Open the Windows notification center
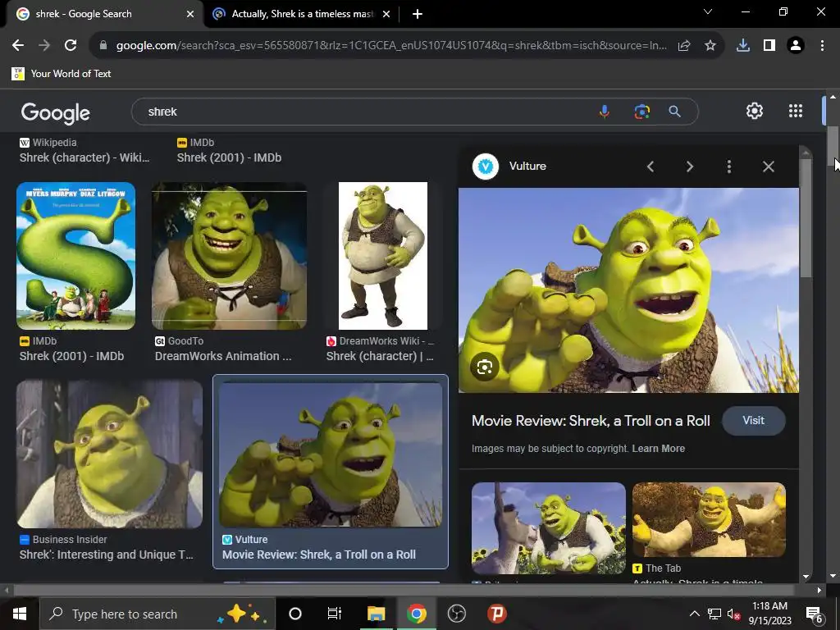The image size is (840, 630). click(x=814, y=614)
